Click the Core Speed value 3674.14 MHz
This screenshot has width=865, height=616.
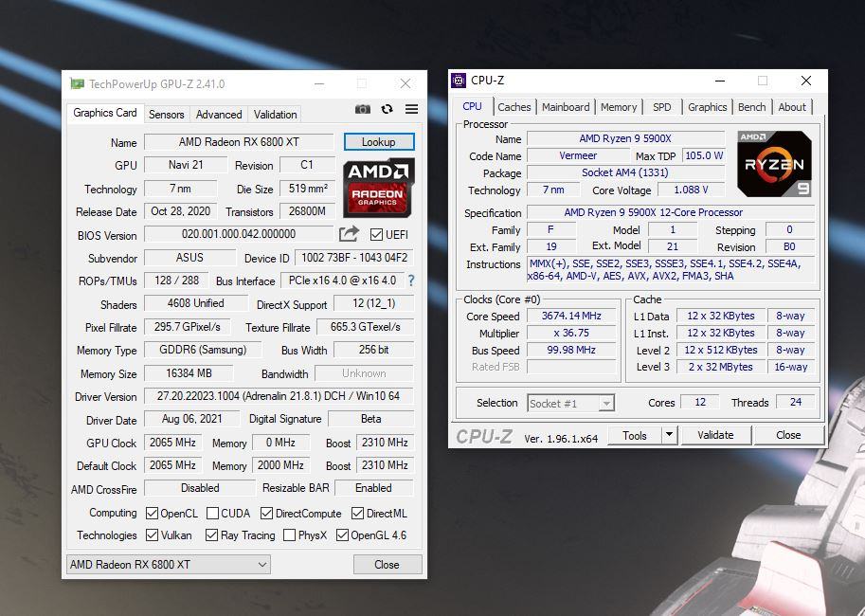pyautogui.click(x=571, y=316)
